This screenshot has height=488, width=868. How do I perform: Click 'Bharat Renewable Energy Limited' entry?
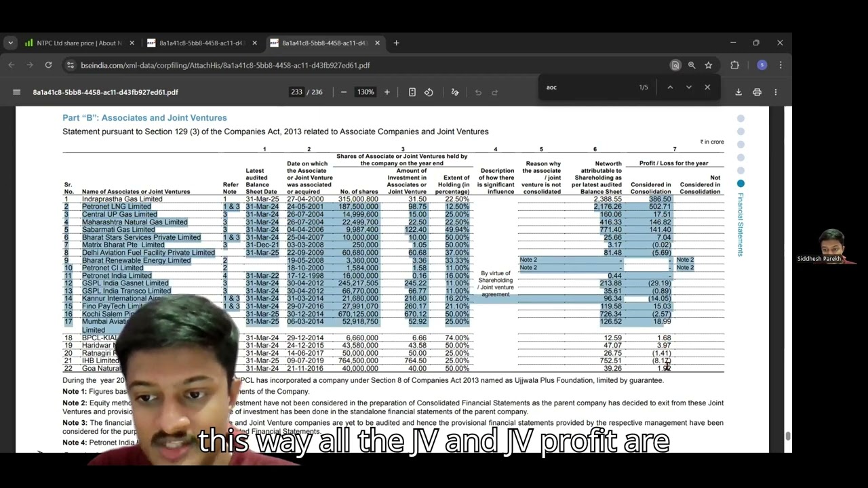tap(136, 260)
